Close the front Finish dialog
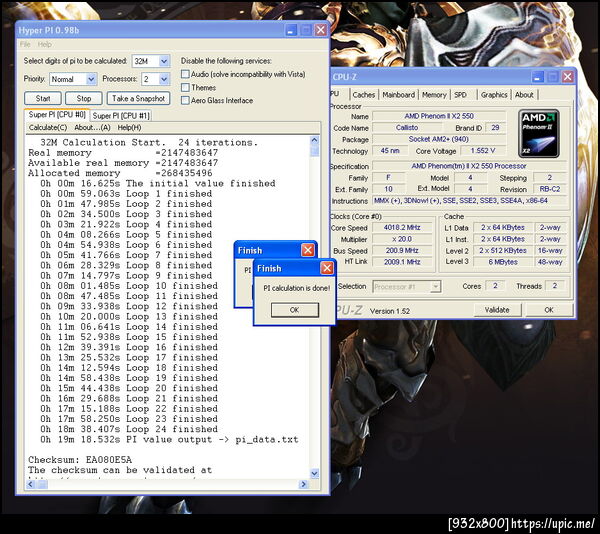 point(326,268)
